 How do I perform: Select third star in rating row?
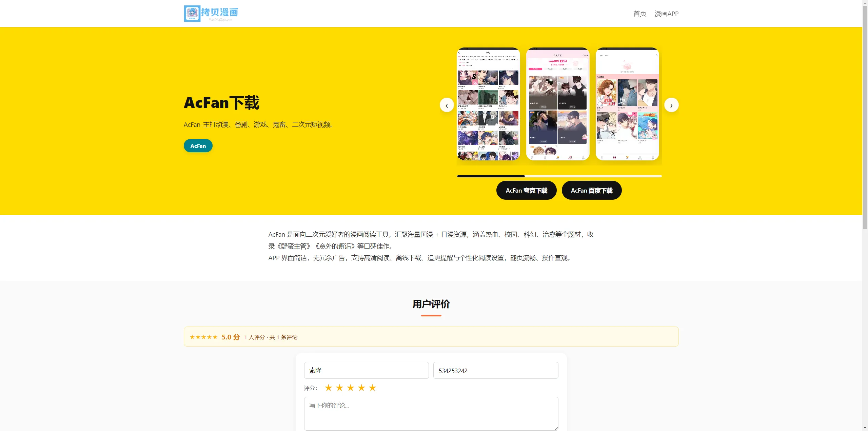351,388
